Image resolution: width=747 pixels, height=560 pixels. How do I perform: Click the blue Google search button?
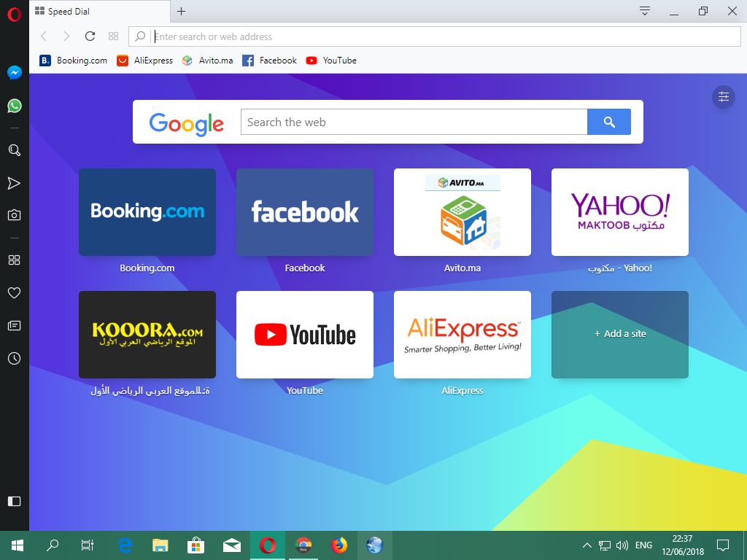(x=609, y=122)
